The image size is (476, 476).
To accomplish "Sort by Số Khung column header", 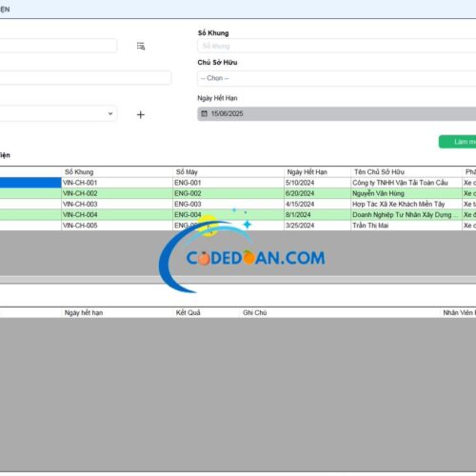I will coord(117,172).
